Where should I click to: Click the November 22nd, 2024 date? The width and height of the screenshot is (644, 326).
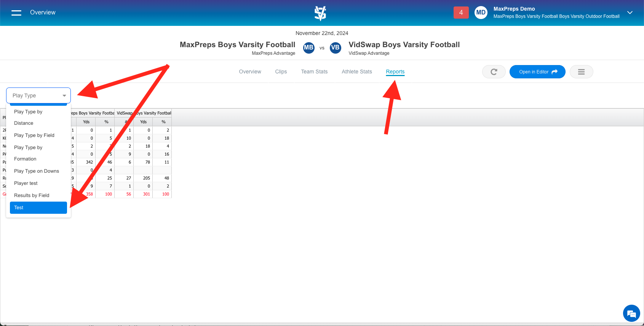(x=322, y=33)
